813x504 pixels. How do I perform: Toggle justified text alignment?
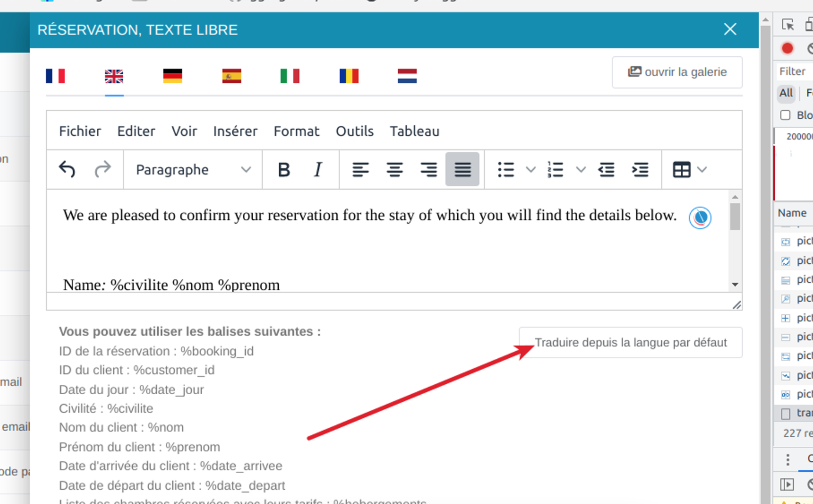click(462, 170)
